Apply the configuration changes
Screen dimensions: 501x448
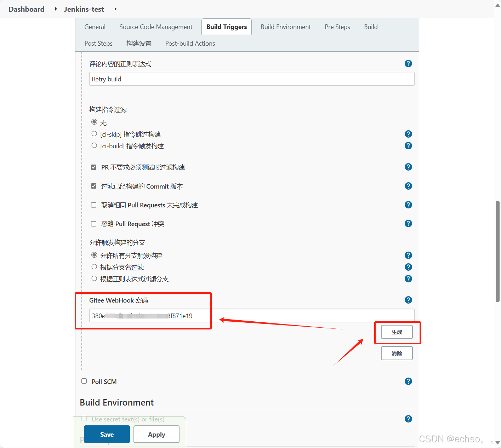tap(156, 434)
